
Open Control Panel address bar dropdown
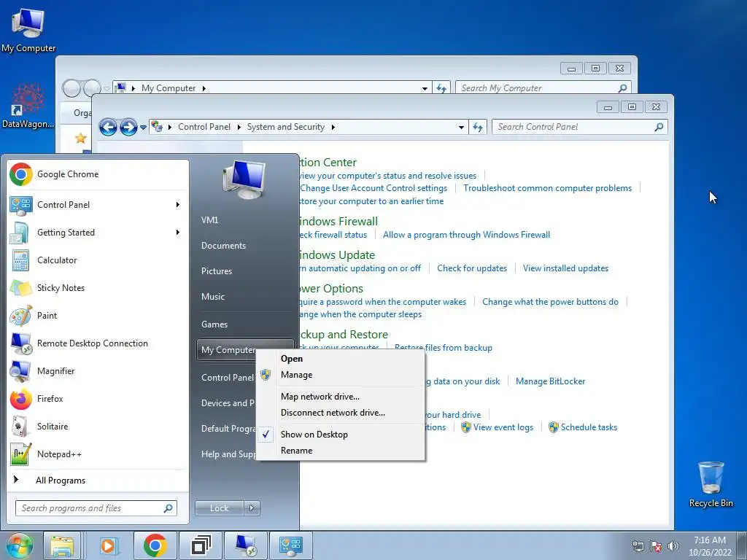461,127
